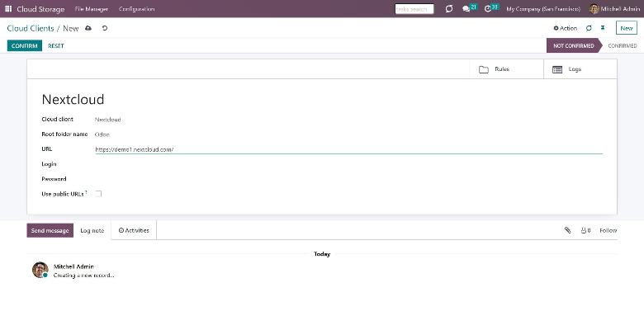
Task: Open the Configuration menu
Action: 137,9
